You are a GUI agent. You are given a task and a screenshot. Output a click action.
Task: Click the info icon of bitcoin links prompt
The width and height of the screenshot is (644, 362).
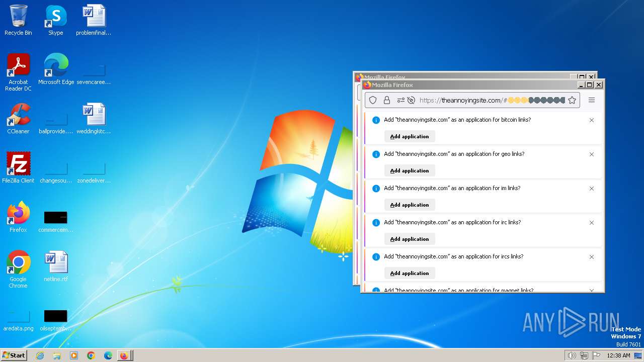[x=376, y=120]
